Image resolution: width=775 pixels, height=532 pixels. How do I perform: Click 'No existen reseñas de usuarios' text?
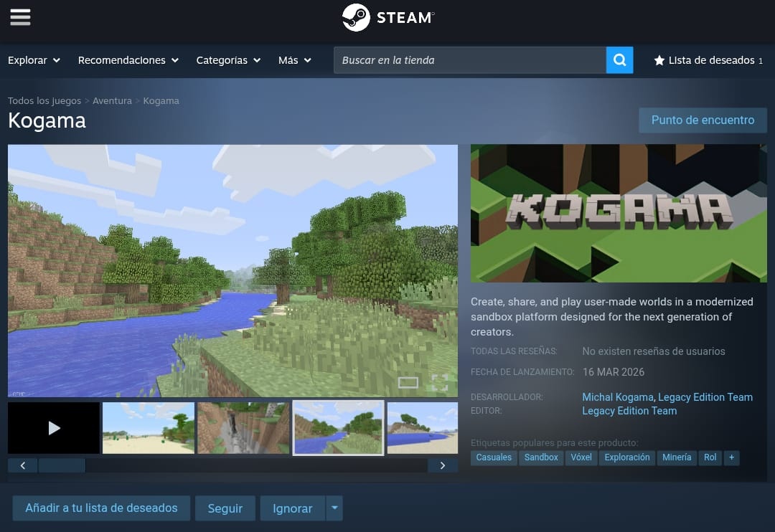(654, 351)
